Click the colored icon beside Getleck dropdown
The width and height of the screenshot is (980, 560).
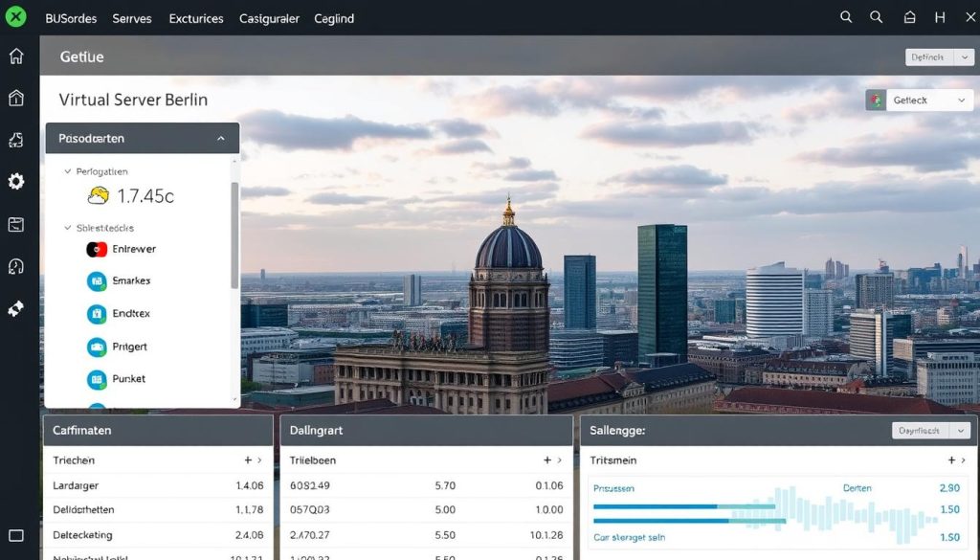coord(876,100)
